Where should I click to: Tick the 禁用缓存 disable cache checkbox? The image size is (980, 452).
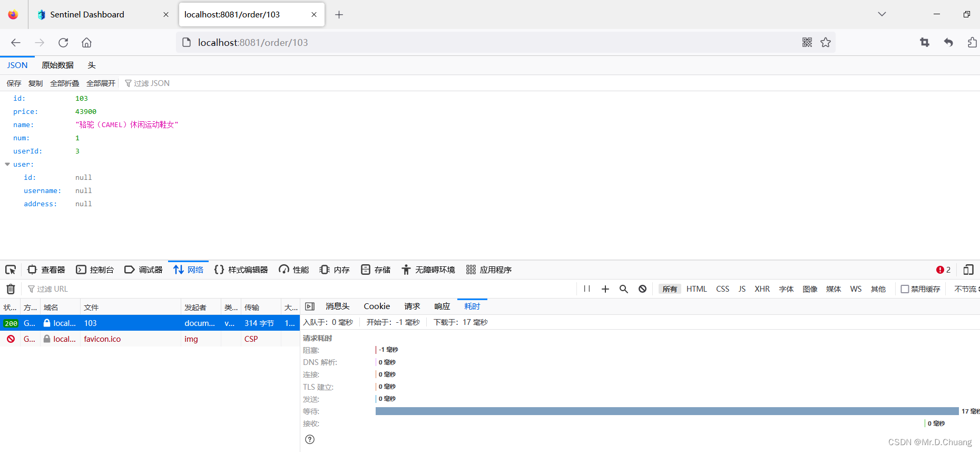click(x=905, y=289)
